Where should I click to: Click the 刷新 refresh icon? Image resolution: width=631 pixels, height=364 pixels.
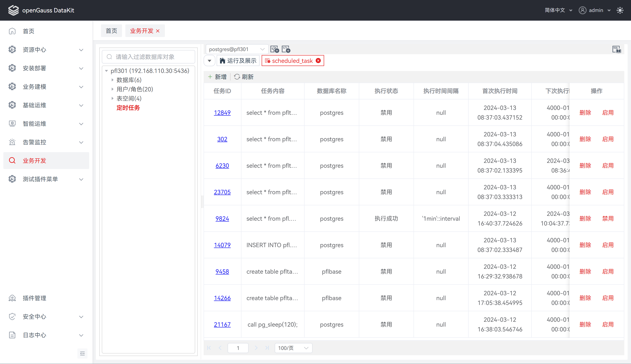pos(237,77)
